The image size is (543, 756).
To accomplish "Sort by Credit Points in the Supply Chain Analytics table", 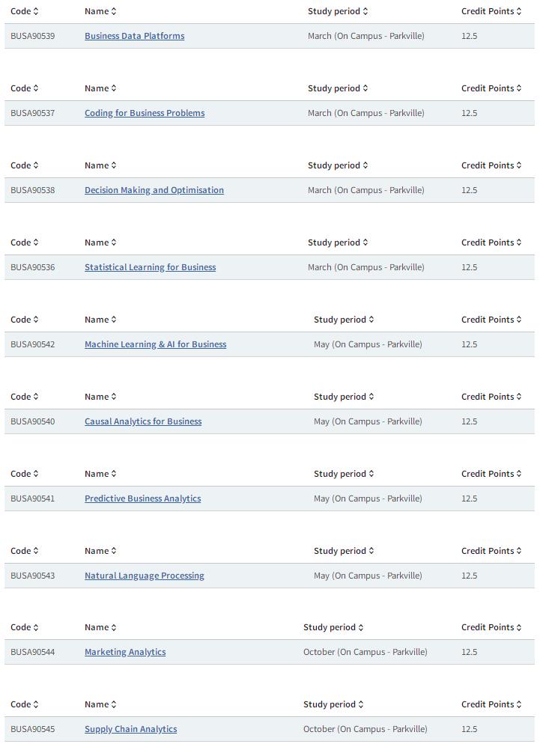I will coord(491,704).
